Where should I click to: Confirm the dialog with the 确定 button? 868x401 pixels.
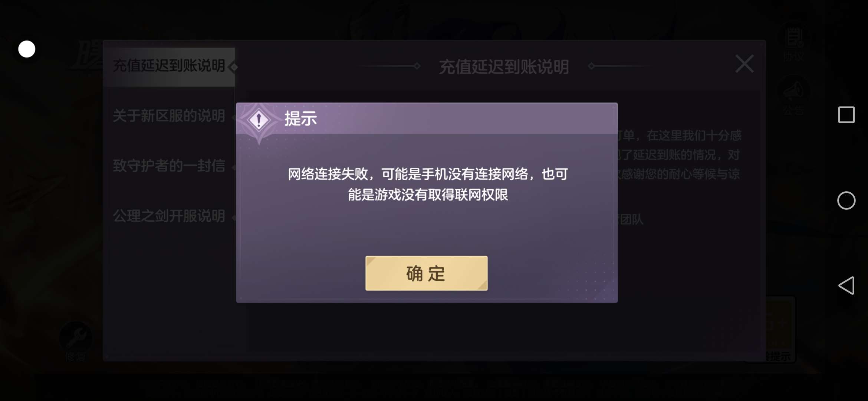tap(426, 273)
